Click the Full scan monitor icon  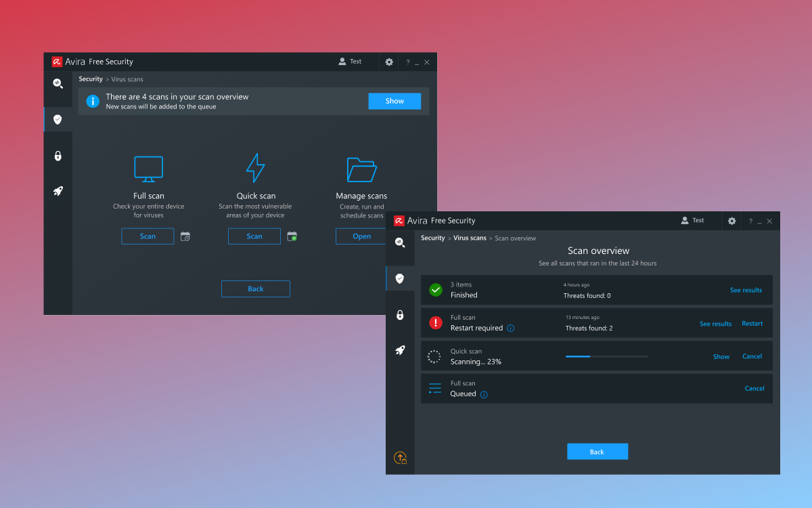[148, 169]
